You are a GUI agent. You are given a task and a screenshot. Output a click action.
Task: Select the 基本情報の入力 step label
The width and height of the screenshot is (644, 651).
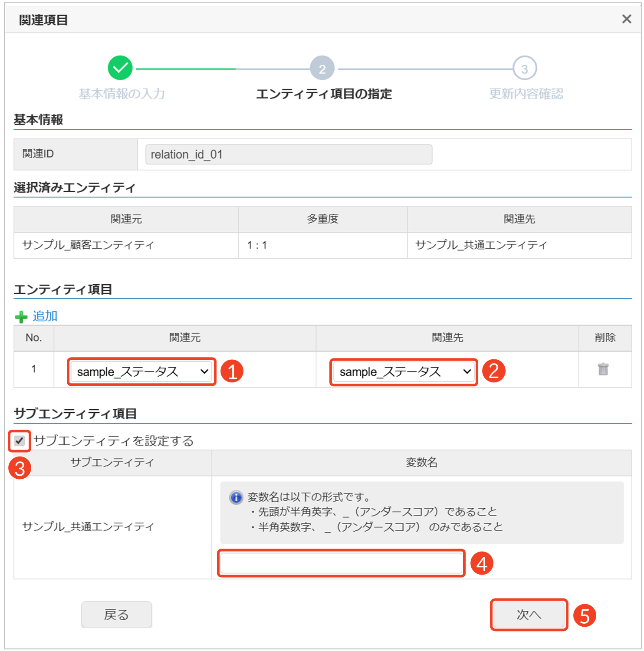[122, 94]
